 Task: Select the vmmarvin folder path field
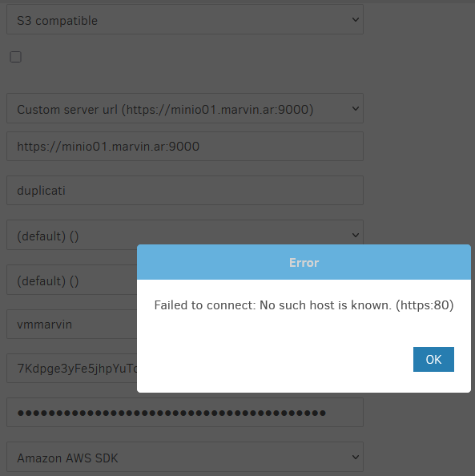[x=71, y=325]
